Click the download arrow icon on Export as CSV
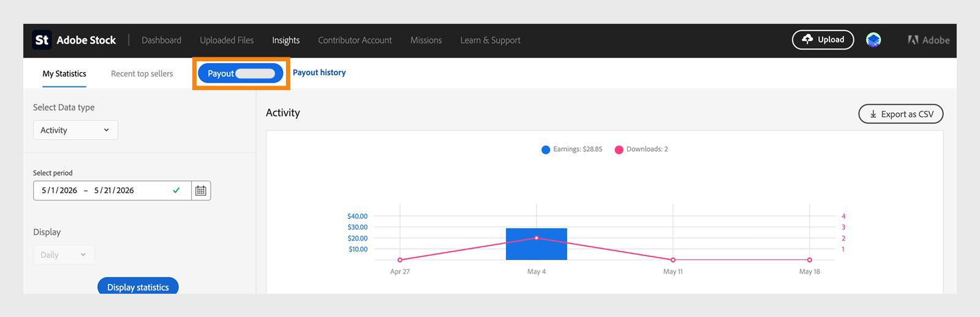 873,114
